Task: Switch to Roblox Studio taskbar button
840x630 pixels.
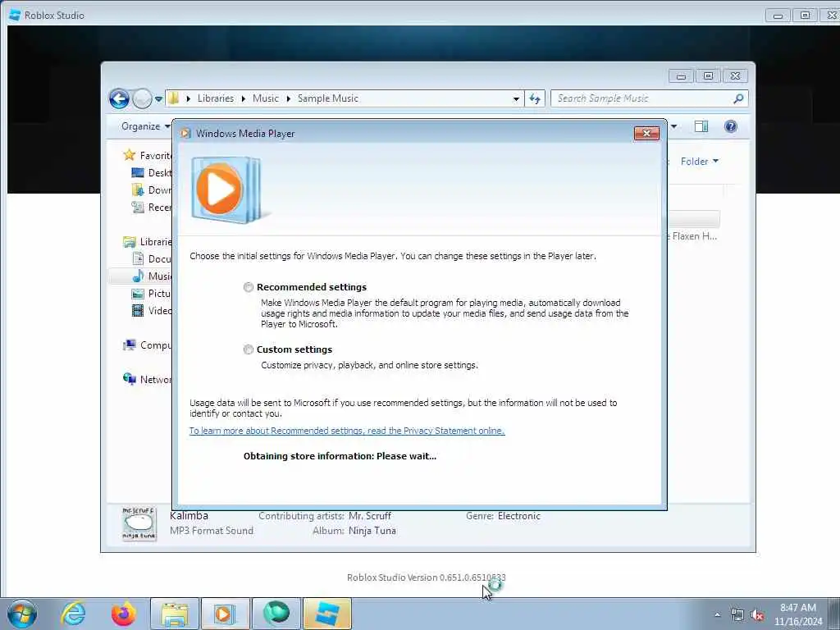Action: point(326,614)
